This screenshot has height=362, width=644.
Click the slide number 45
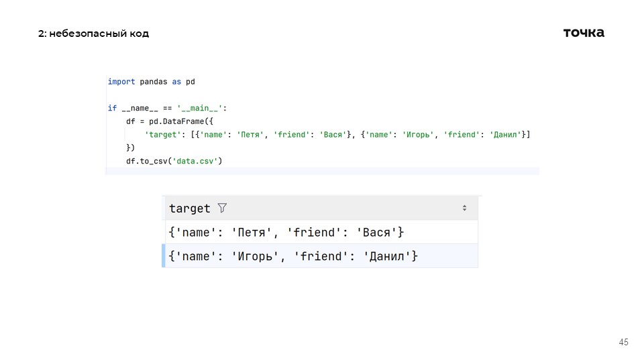tap(623, 343)
